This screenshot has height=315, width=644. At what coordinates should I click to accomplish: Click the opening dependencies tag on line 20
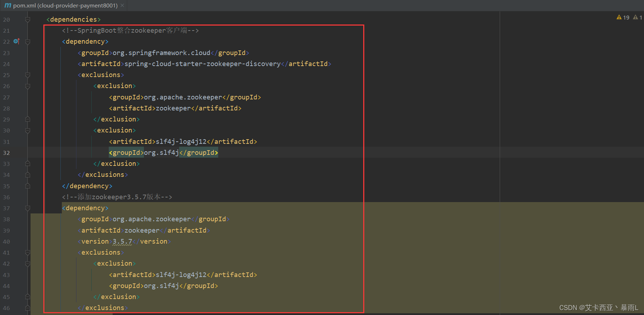point(74,20)
